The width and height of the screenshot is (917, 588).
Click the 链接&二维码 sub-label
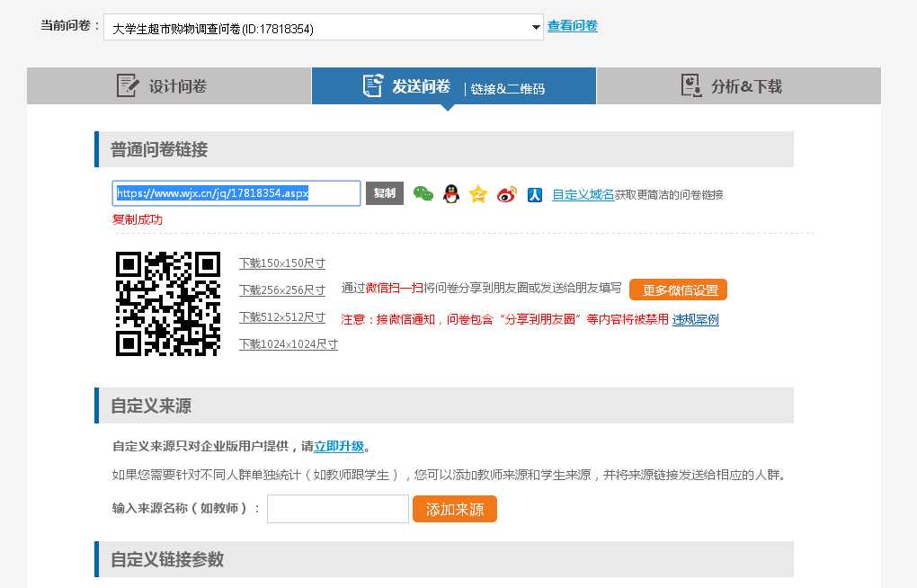[508, 89]
